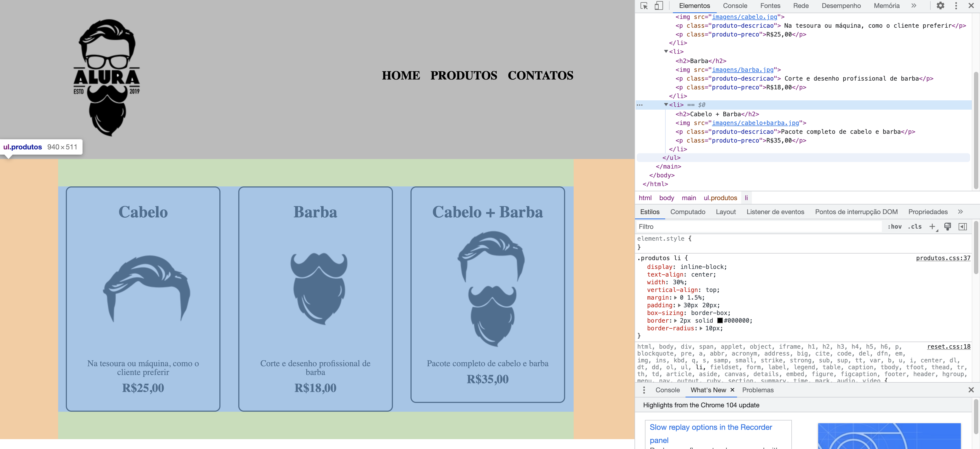Click the Filtro styles filter field
980x449 pixels.
pyautogui.click(x=759, y=227)
